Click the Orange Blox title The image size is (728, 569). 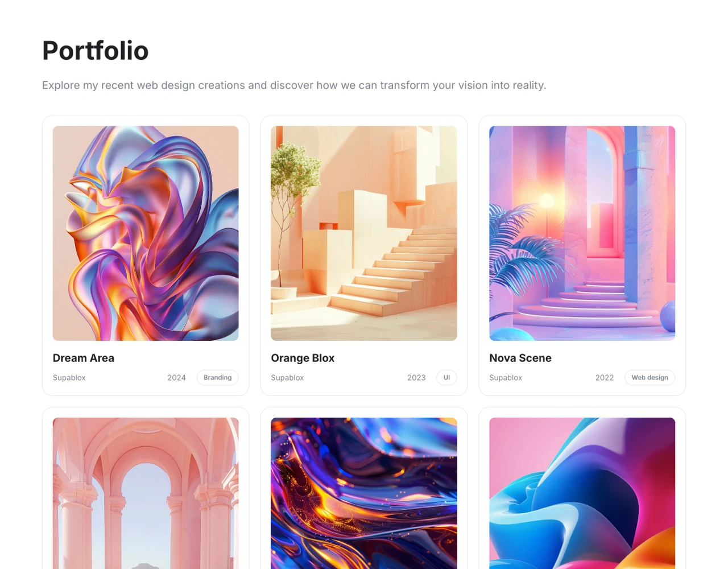[x=303, y=358]
